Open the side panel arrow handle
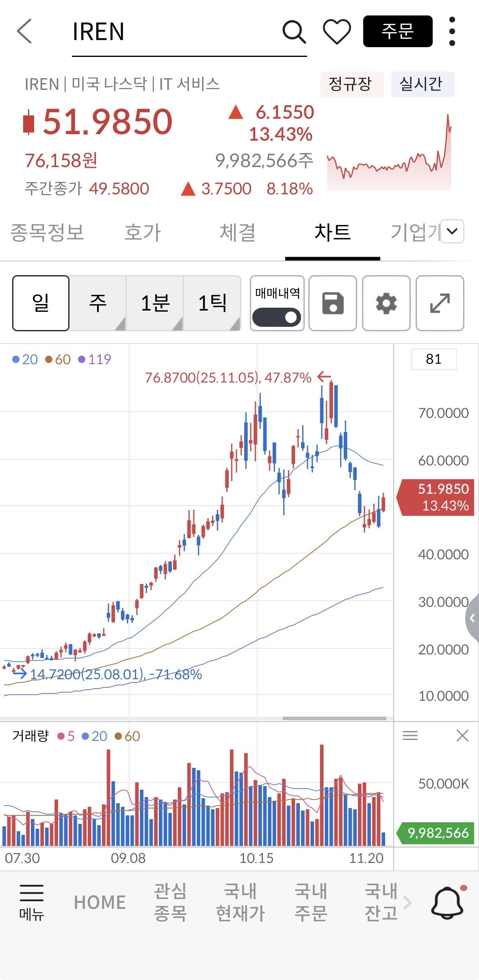Image resolution: width=479 pixels, height=980 pixels. coord(472,618)
